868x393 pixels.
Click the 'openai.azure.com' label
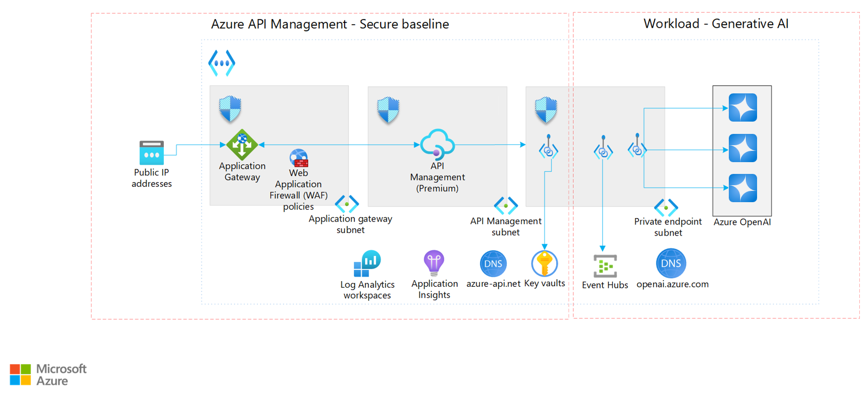point(672,284)
